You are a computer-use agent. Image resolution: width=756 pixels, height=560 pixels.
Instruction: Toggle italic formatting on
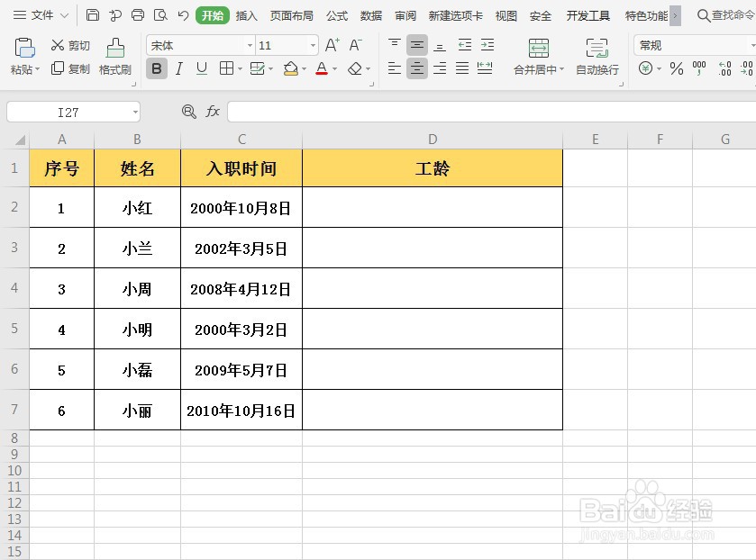coord(178,68)
